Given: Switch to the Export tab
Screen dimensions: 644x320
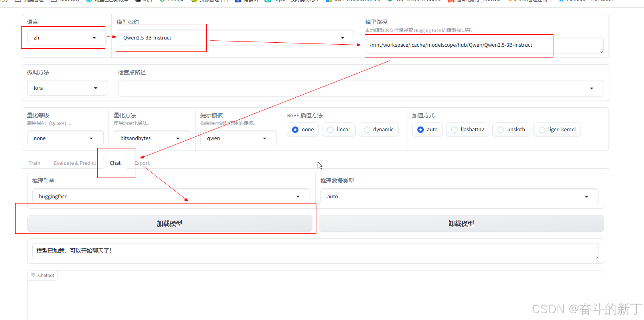Looking at the screenshot, I should click(142, 163).
